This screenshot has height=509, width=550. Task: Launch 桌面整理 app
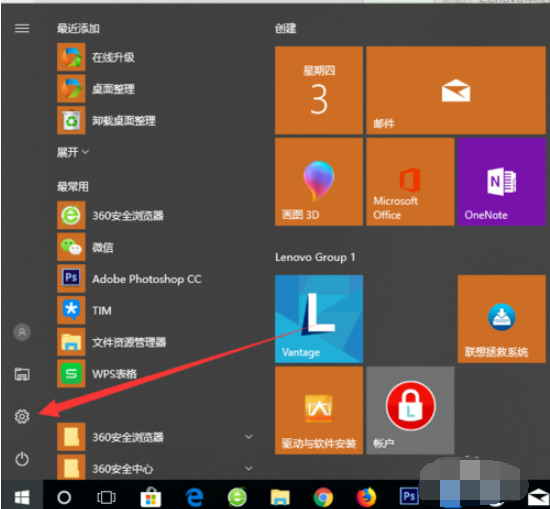tap(96, 89)
